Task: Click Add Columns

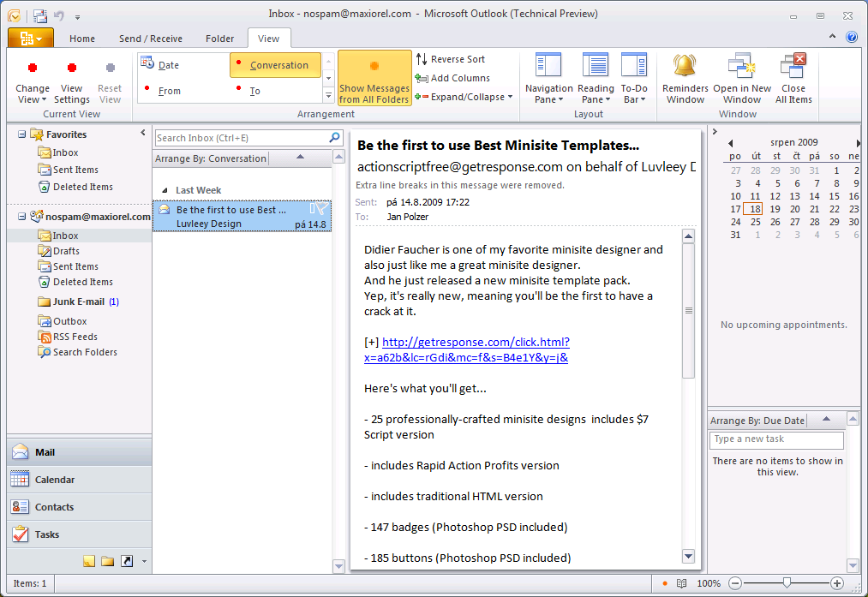Action: click(453, 78)
